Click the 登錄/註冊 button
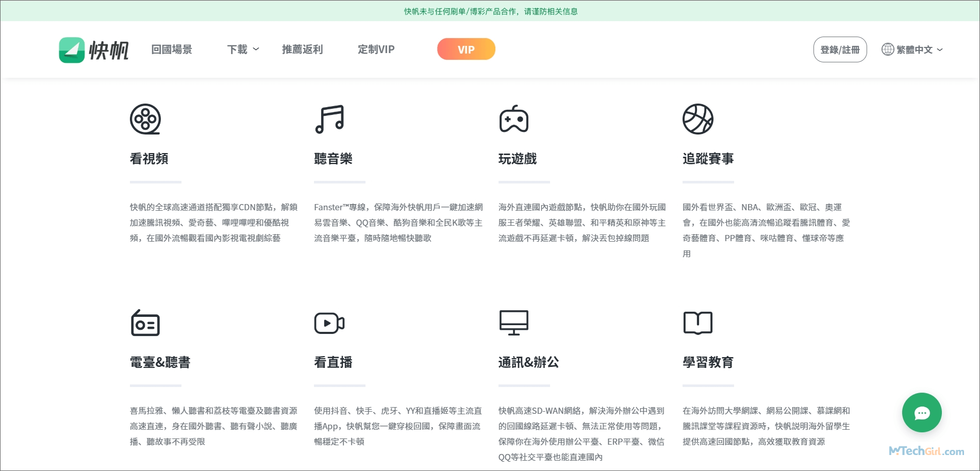980x471 pixels. click(840, 49)
